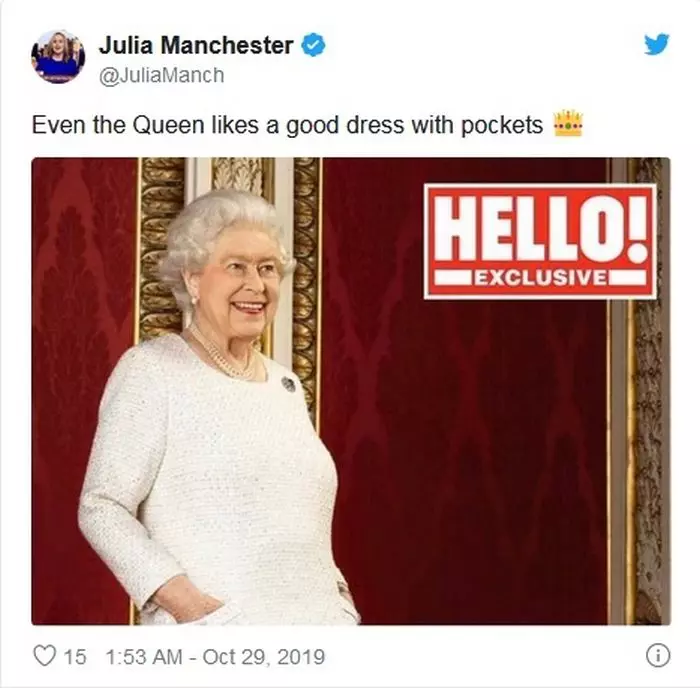Open Julia Manchester's profile avatar

pyautogui.click(x=58, y=57)
